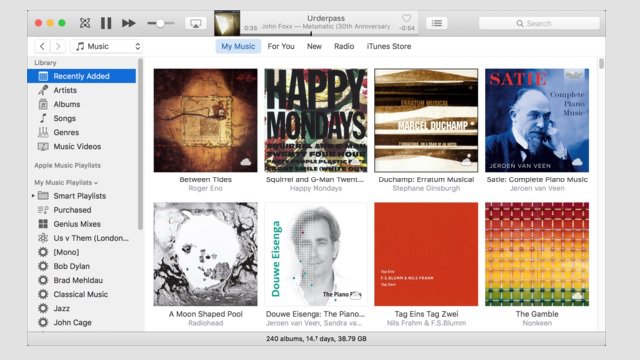Screen dimensions: 640x360
Task: Open A Moon Shaped Pool album
Action: click(x=206, y=254)
